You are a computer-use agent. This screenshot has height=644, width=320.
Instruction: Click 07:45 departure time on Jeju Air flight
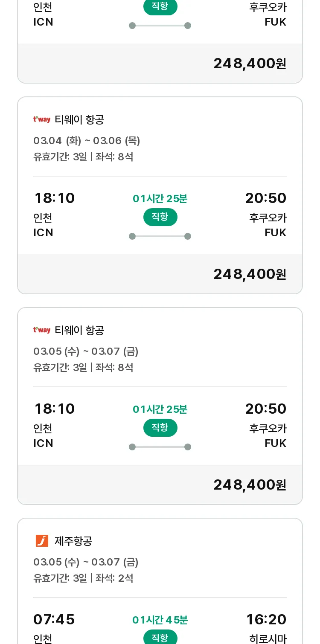(54, 620)
